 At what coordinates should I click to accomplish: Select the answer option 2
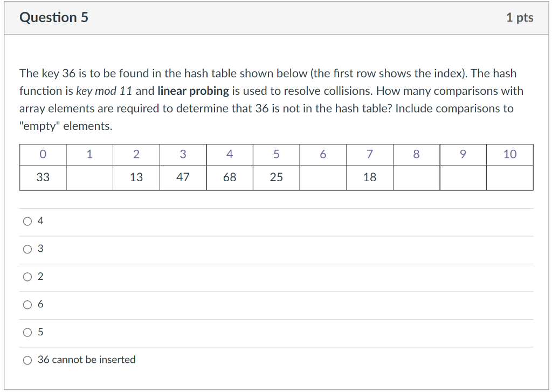[x=27, y=277]
